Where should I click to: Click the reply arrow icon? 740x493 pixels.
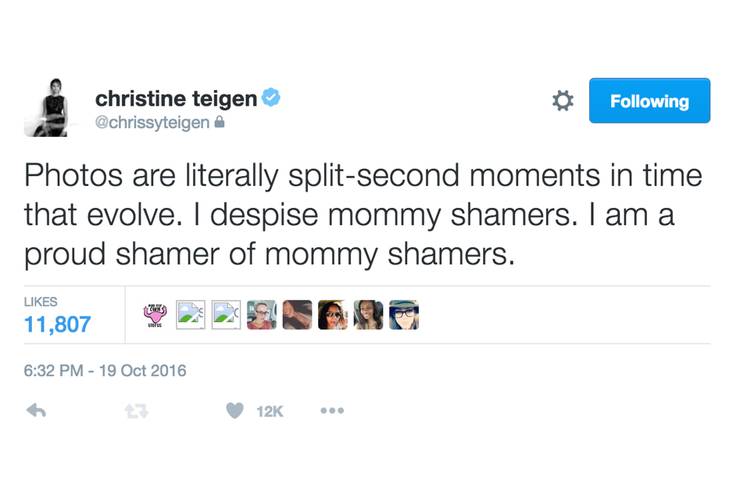pos(36,411)
